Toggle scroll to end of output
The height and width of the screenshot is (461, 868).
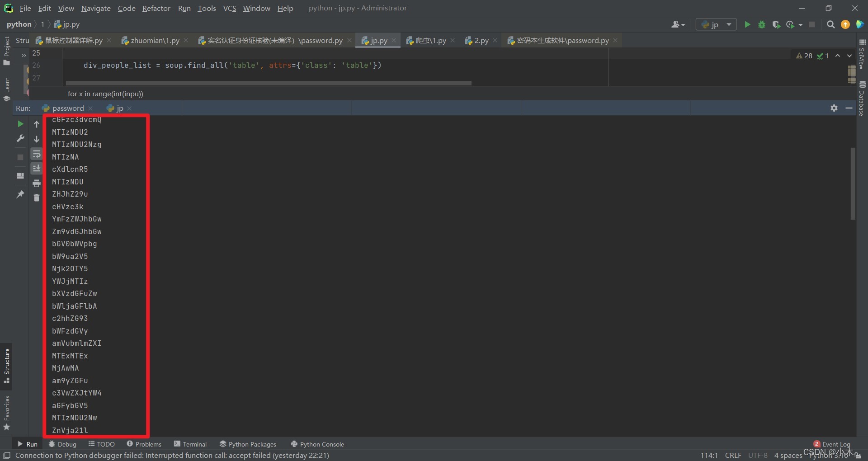[x=37, y=169]
